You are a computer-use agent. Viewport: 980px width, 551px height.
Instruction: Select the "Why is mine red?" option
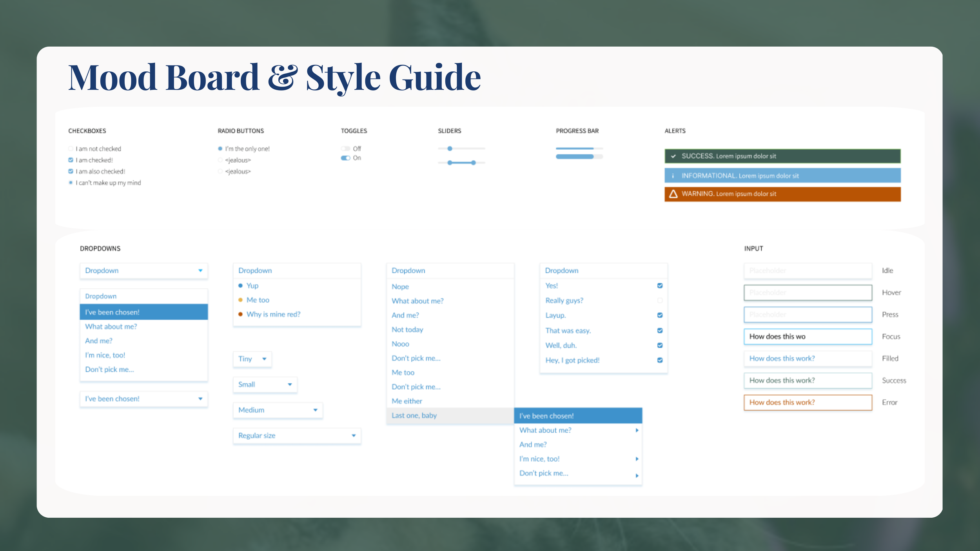[x=273, y=314]
